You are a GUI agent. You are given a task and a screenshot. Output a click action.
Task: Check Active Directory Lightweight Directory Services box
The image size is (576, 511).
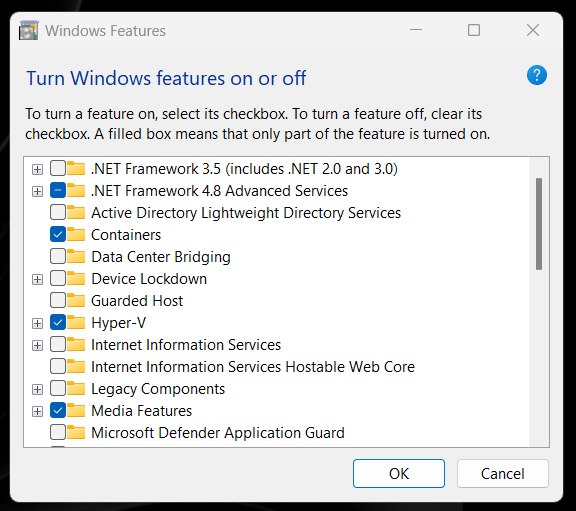(58, 212)
